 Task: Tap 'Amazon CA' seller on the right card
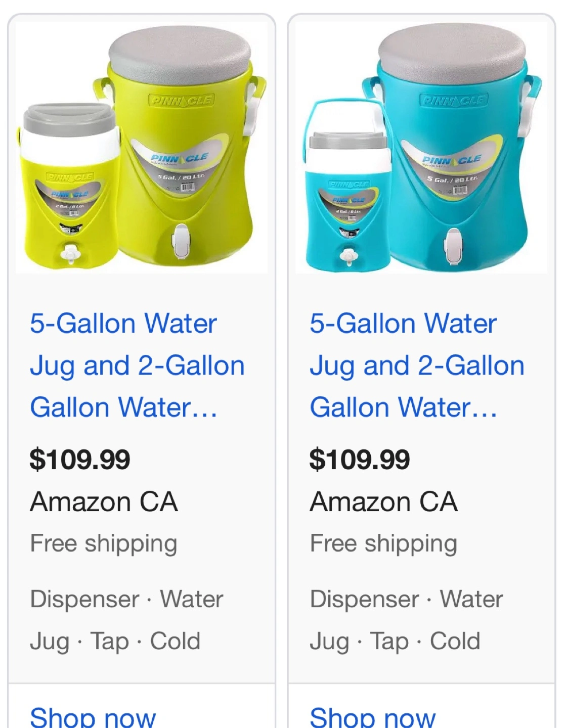click(x=384, y=502)
